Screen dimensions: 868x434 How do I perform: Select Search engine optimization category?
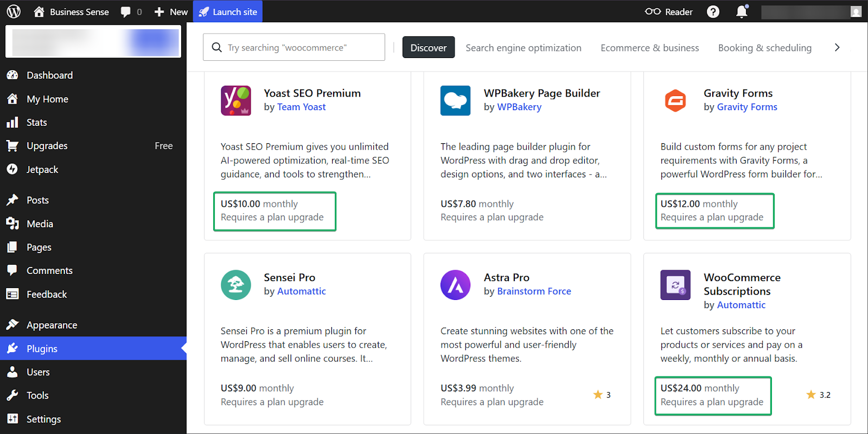pos(524,48)
